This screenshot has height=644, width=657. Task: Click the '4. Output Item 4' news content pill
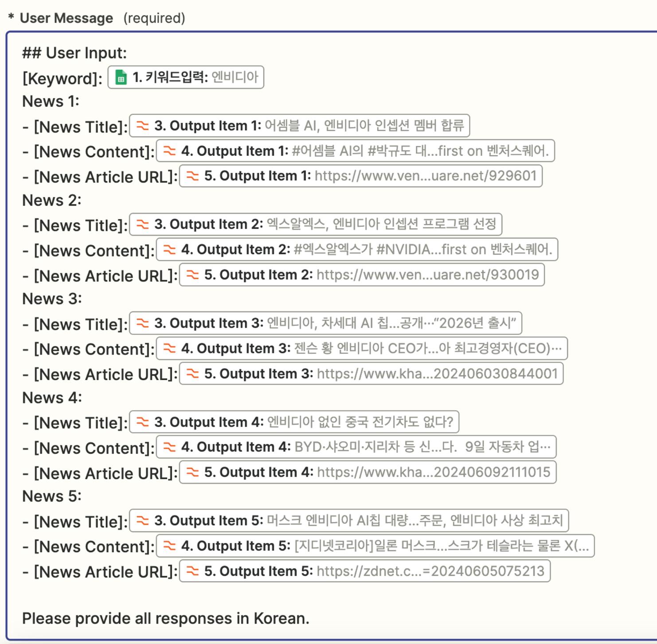tap(356, 447)
